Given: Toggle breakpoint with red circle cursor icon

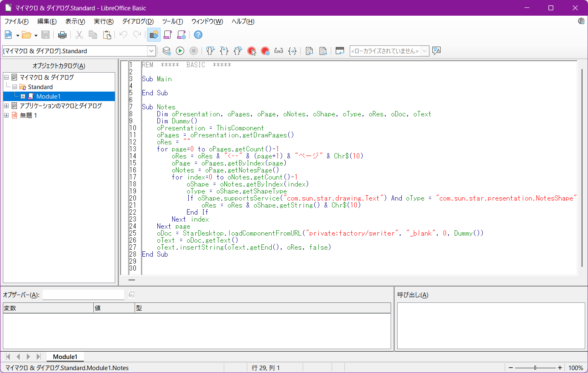Looking at the screenshot, I should point(251,51).
